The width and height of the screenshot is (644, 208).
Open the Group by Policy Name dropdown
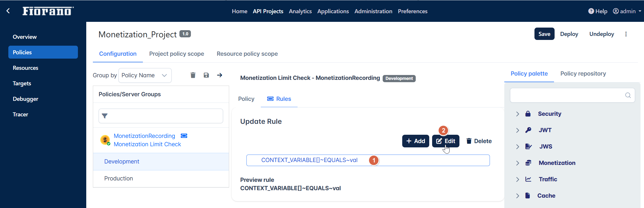point(145,75)
